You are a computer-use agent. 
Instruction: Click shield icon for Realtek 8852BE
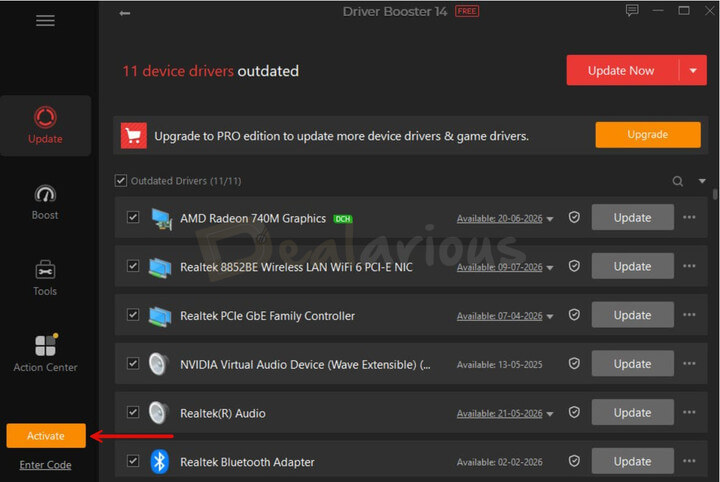pyautogui.click(x=574, y=266)
